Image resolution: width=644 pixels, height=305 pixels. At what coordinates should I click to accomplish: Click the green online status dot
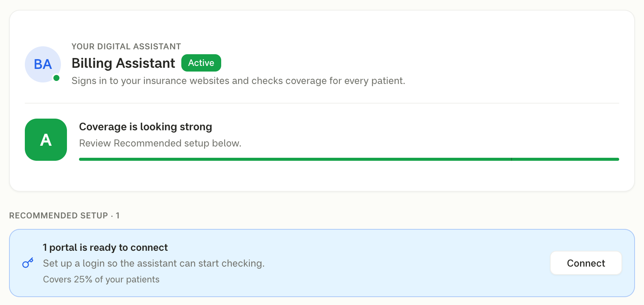tap(56, 78)
